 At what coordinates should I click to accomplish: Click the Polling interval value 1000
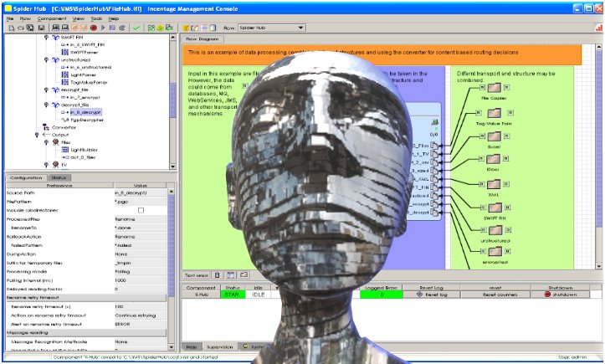tap(141, 280)
